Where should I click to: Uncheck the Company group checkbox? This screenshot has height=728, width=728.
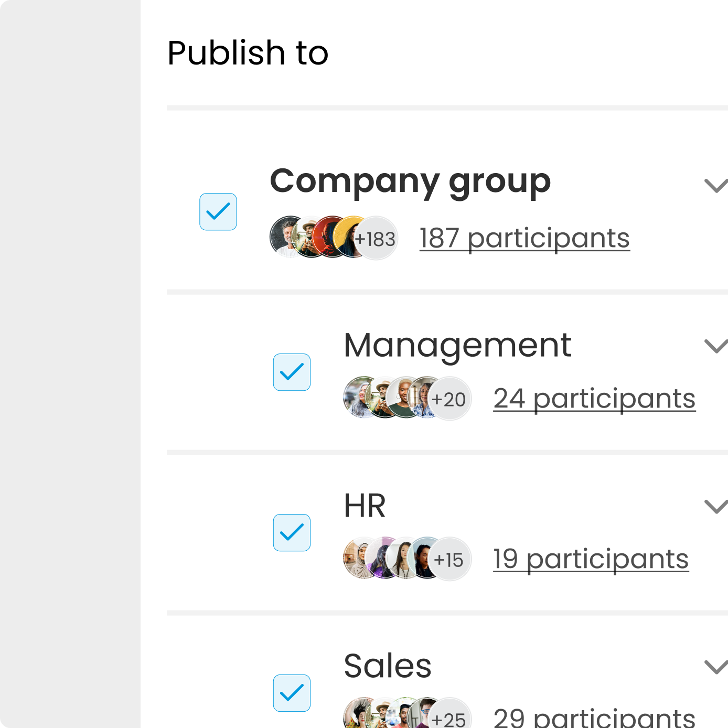point(218,212)
